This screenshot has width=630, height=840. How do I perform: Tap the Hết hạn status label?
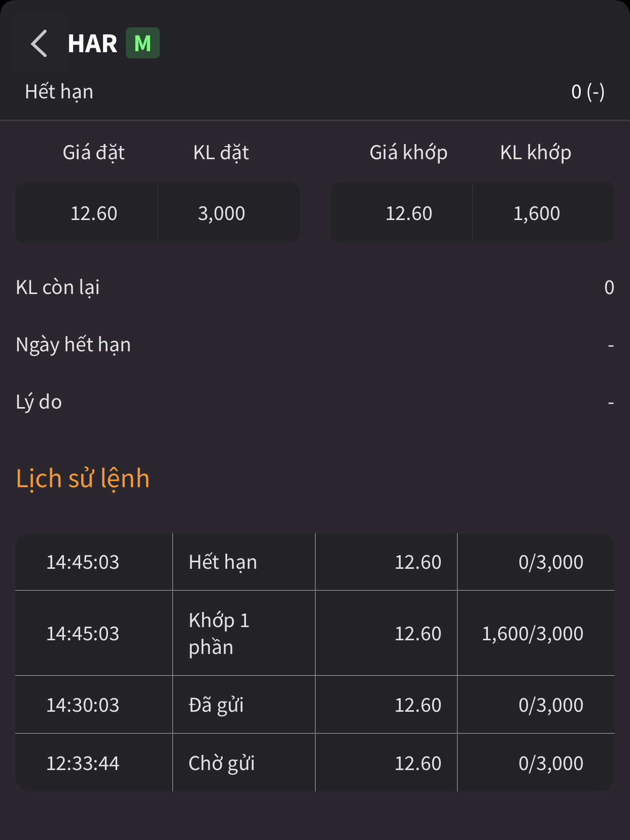[x=59, y=92]
